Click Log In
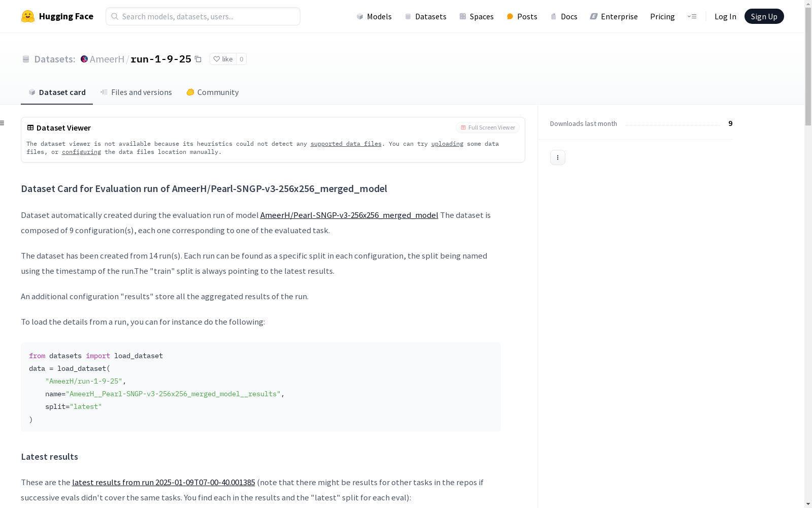Screen dimensions: 812x508 (725, 16)
